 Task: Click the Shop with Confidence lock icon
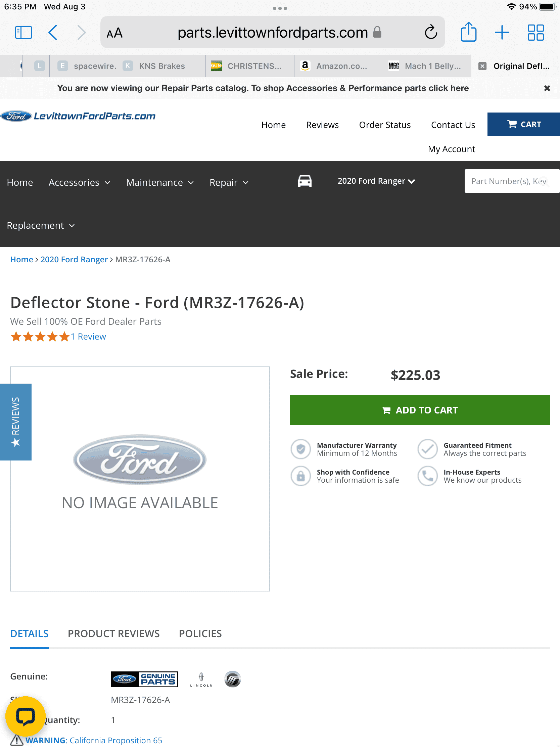tap(300, 476)
